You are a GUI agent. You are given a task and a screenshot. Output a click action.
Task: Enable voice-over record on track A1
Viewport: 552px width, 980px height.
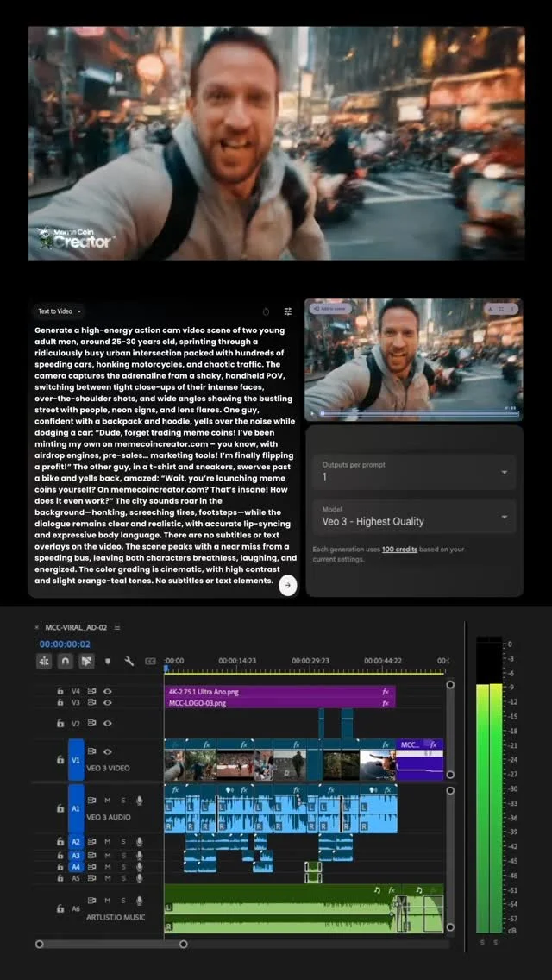(x=140, y=800)
